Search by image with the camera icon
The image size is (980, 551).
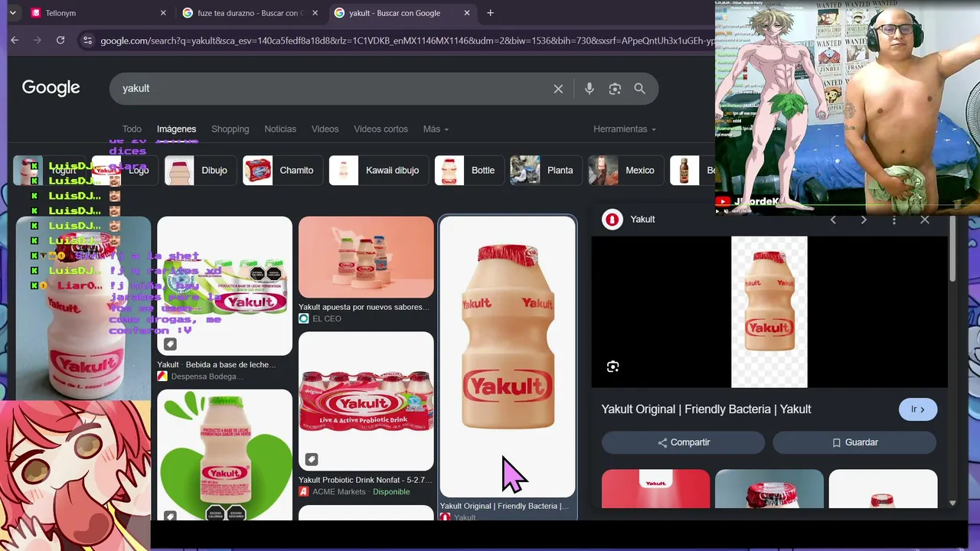coord(615,89)
